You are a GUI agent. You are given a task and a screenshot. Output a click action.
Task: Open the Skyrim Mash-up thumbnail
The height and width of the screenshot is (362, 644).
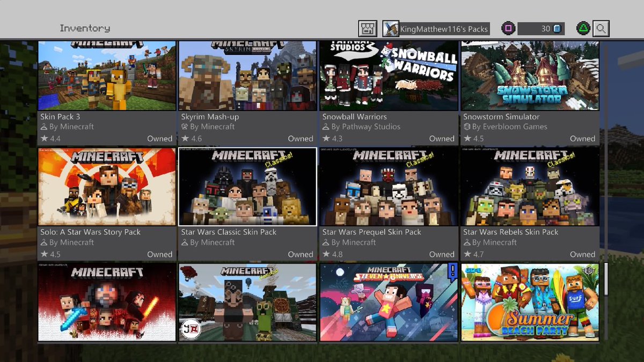tap(247, 75)
